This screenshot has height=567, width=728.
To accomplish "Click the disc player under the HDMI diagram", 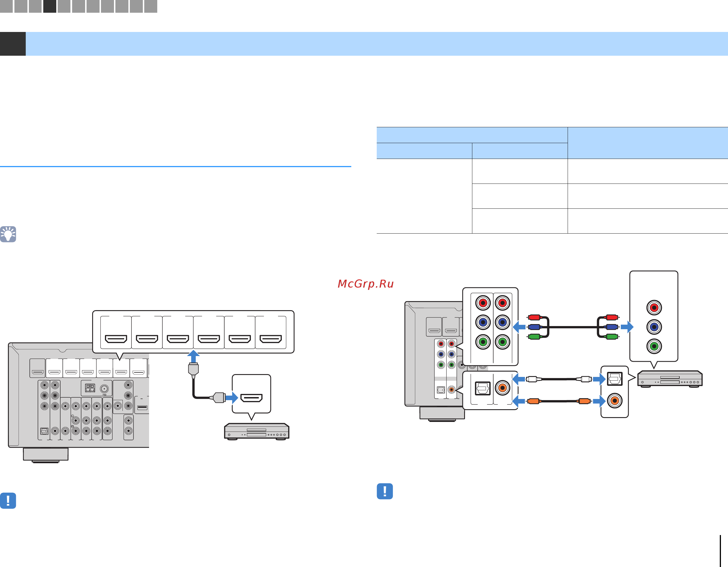I will click(x=256, y=431).
